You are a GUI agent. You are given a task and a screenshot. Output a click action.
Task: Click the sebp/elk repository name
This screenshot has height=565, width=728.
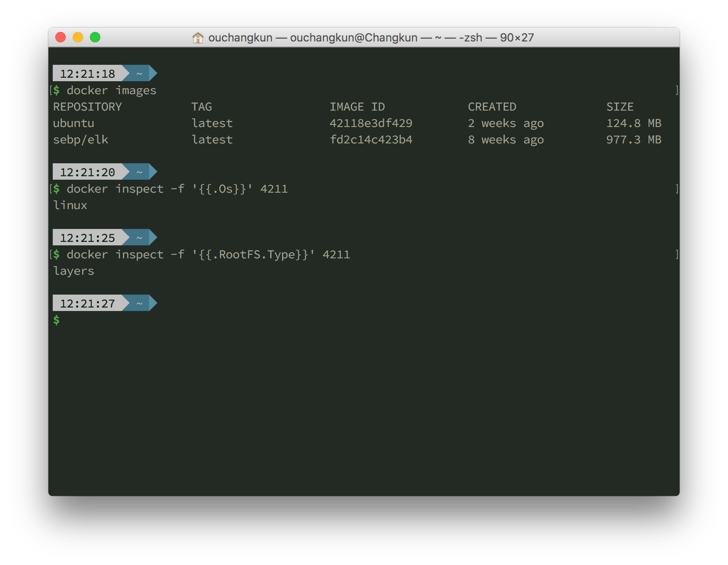click(80, 140)
